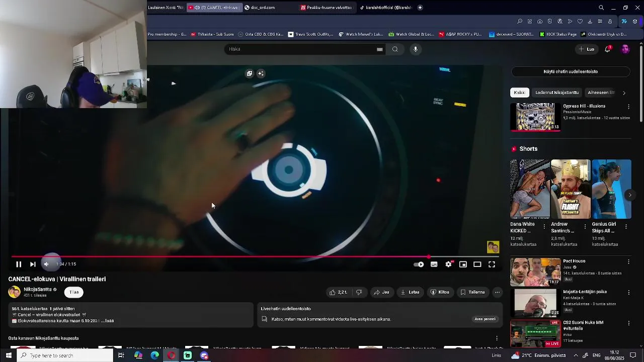Select the Aiheeseen liittyvät chip
This screenshot has height=362, width=644.
point(601,93)
